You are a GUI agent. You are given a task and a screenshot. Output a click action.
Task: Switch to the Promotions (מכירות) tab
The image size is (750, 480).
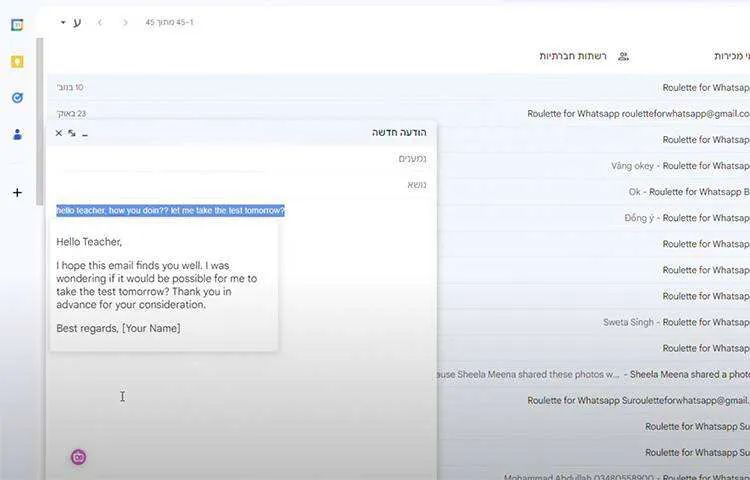(x=731, y=56)
